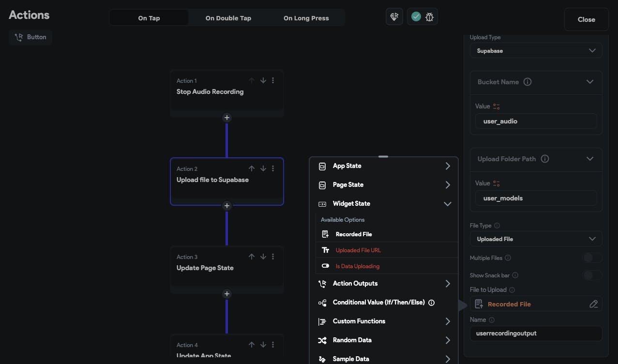Move Action 2 up with arrow icon

[252, 168]
